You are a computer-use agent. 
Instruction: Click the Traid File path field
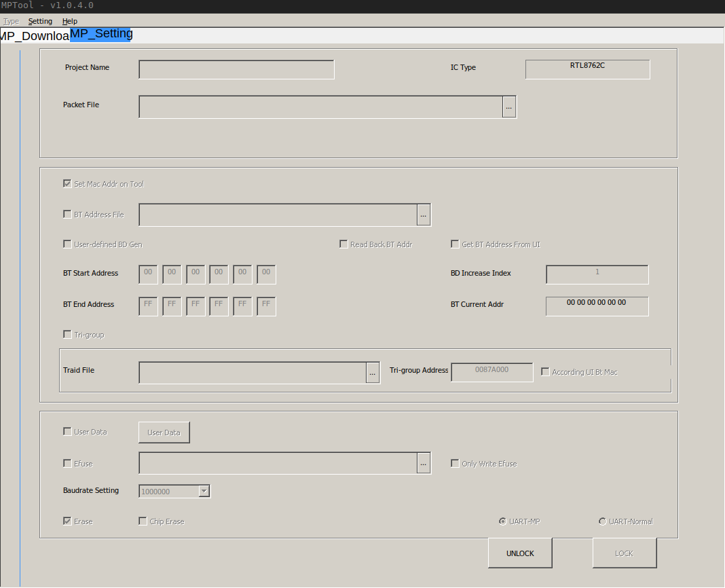click(x=253, y=373)
